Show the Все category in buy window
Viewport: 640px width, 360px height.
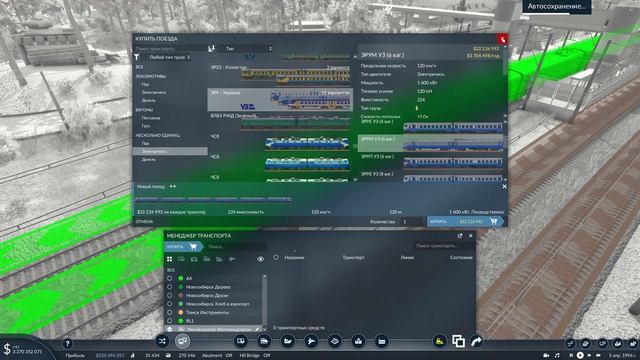pyautogui.click(x=140, y=67)
